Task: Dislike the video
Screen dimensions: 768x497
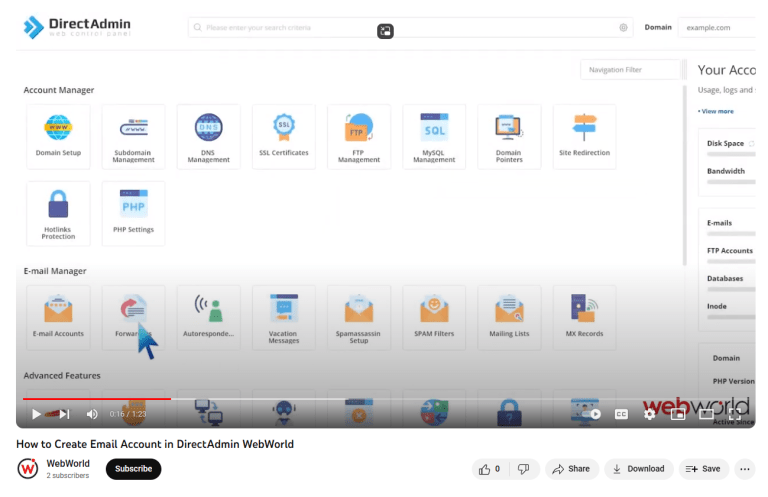Action: (x=524, y=469)
